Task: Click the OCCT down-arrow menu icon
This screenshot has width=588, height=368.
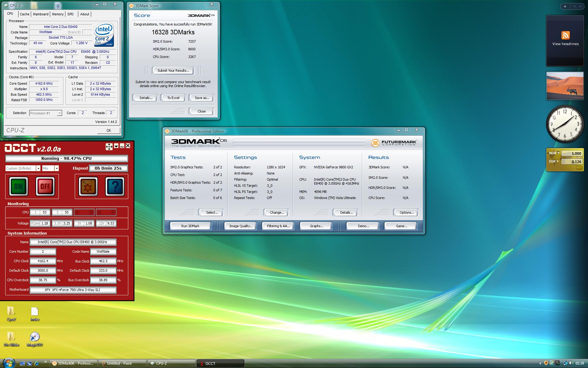Action: click(116, 146)
